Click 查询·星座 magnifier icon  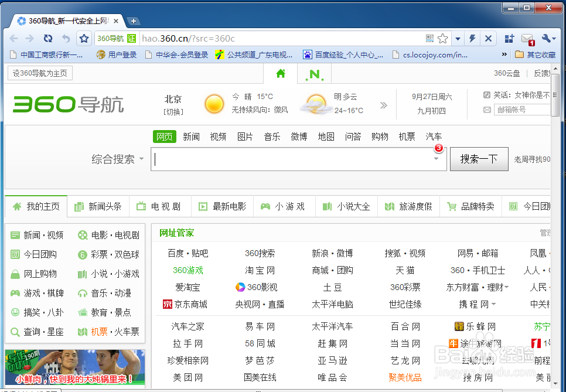tap(15, 332)
